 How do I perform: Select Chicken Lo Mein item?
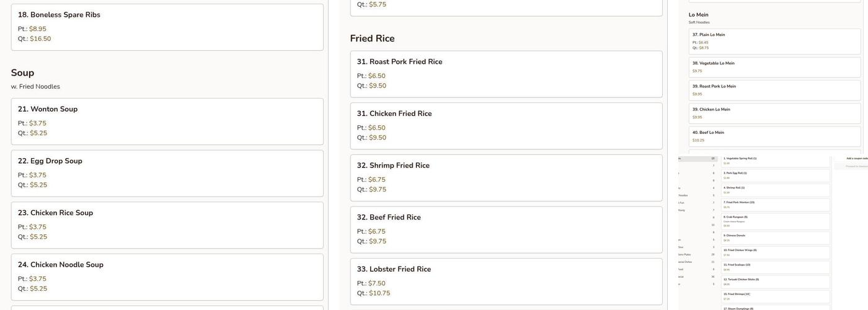[774, 113]
